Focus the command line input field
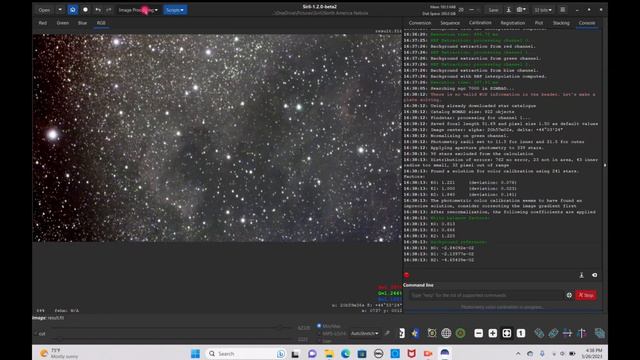 (486, 295)
